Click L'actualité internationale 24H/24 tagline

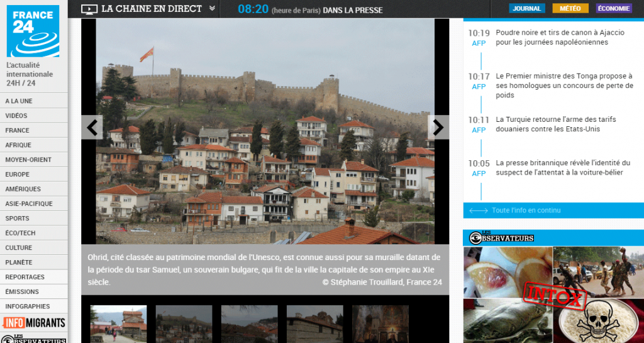pyautogui.click(x=30, y=74)
